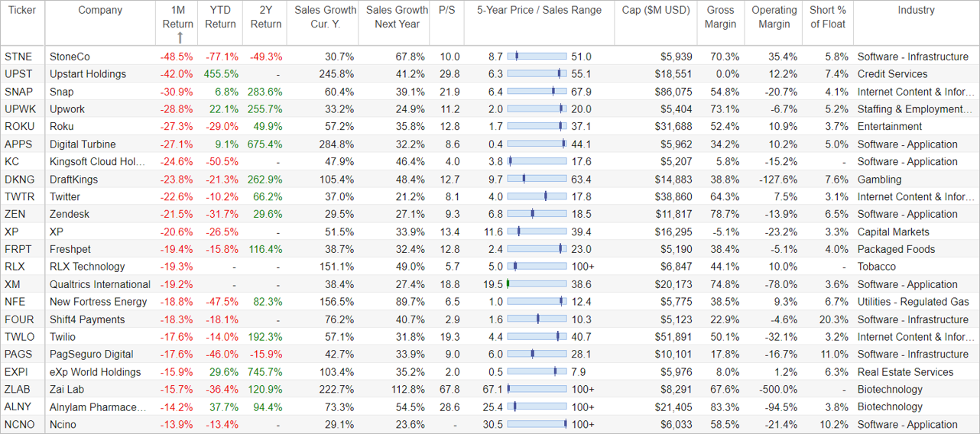Sort by Sales Growth Cur. Y. header

tap(325, 17)
